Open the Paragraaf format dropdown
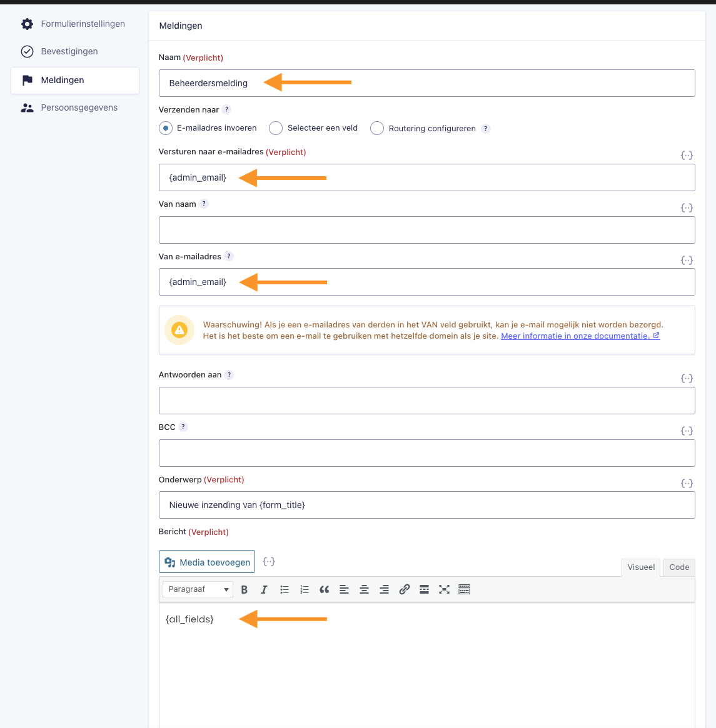 (x=198, y=589)
